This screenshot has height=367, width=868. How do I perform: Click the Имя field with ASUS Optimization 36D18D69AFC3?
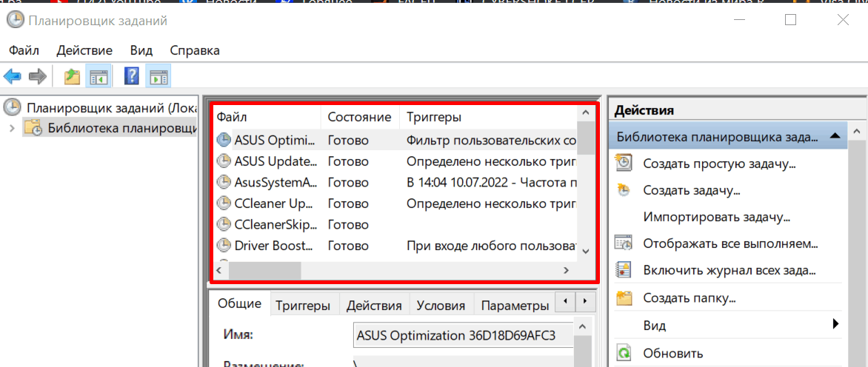coord(463,335)
